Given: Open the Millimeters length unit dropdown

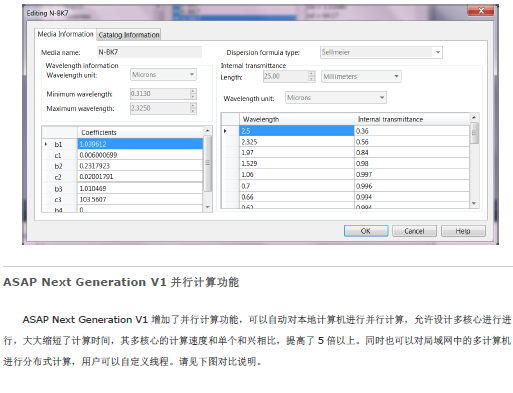Looking at the screenshot, I should click(x=361, y=76).
